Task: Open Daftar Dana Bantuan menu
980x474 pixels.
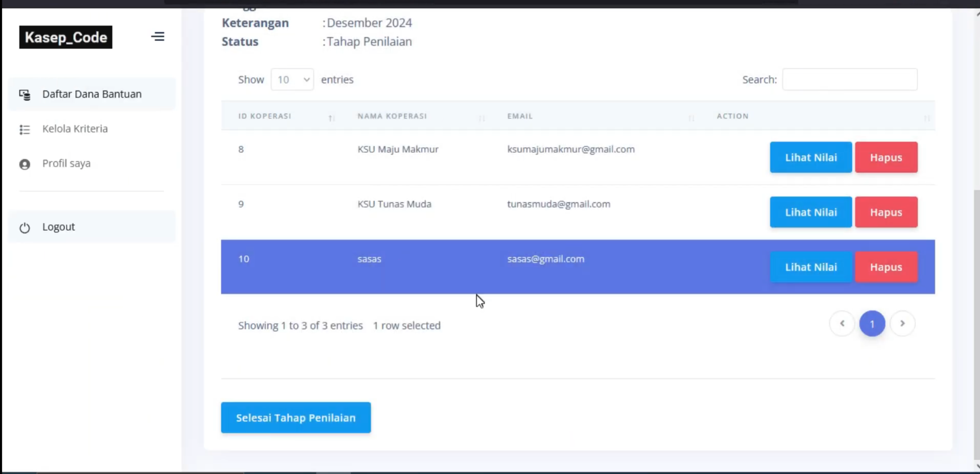Action: coord(92,94)
